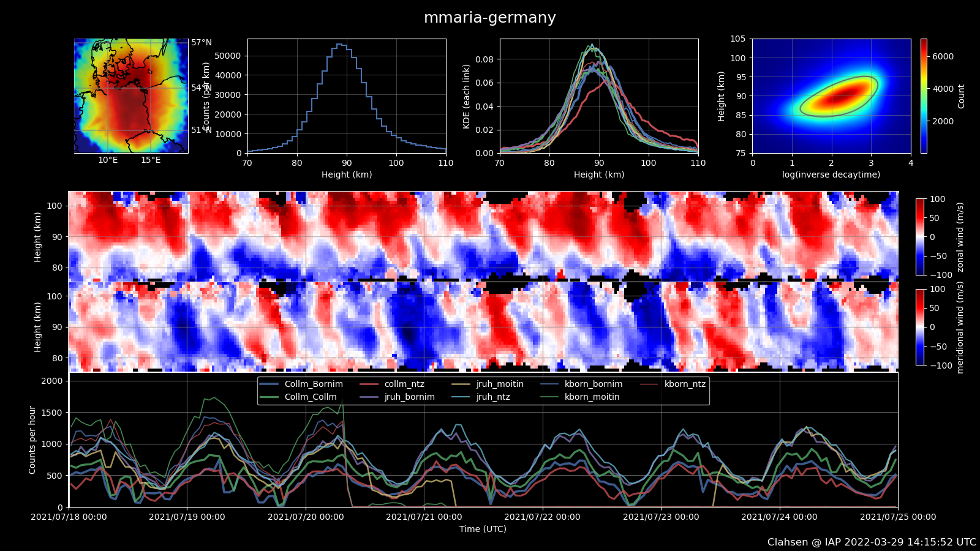Click the 50000 tick on the histogram axis
The width and height of the screenshot is (980, 551).
pos(227,56)
